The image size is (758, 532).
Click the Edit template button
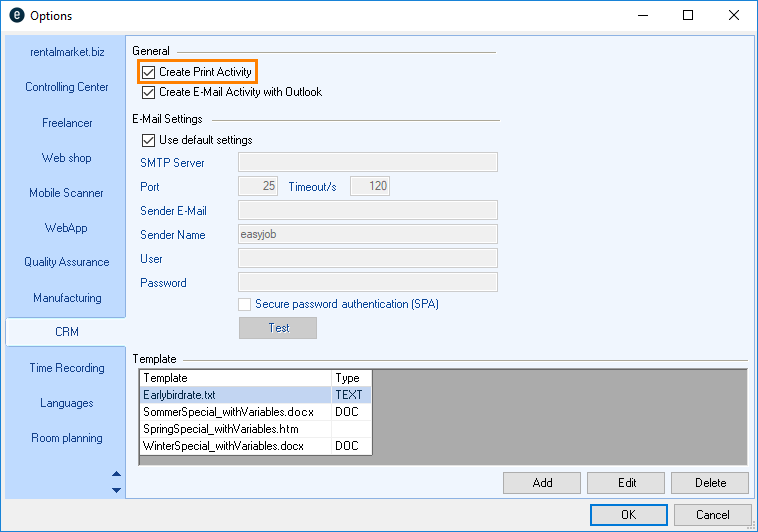coord(626,483)
